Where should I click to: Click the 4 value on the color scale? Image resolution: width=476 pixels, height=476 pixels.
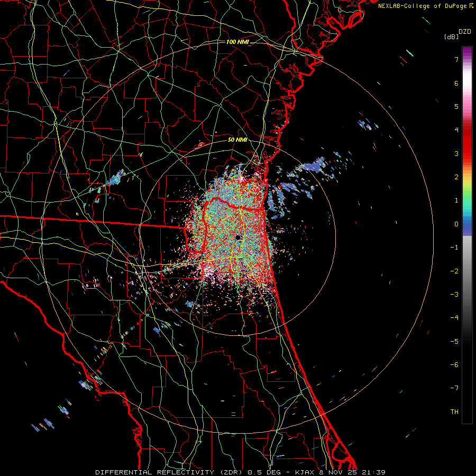456,130
